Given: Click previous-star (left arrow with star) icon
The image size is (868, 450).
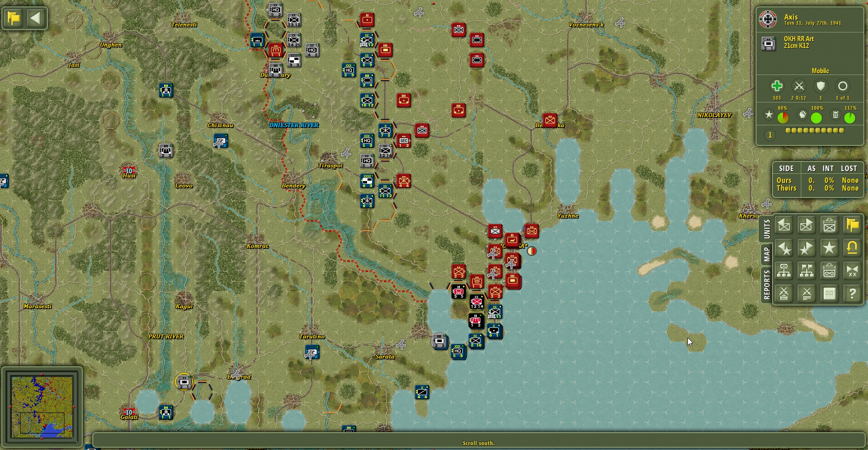Looking at the screenshot, I should pyautogui.click(x=783, y=248).
